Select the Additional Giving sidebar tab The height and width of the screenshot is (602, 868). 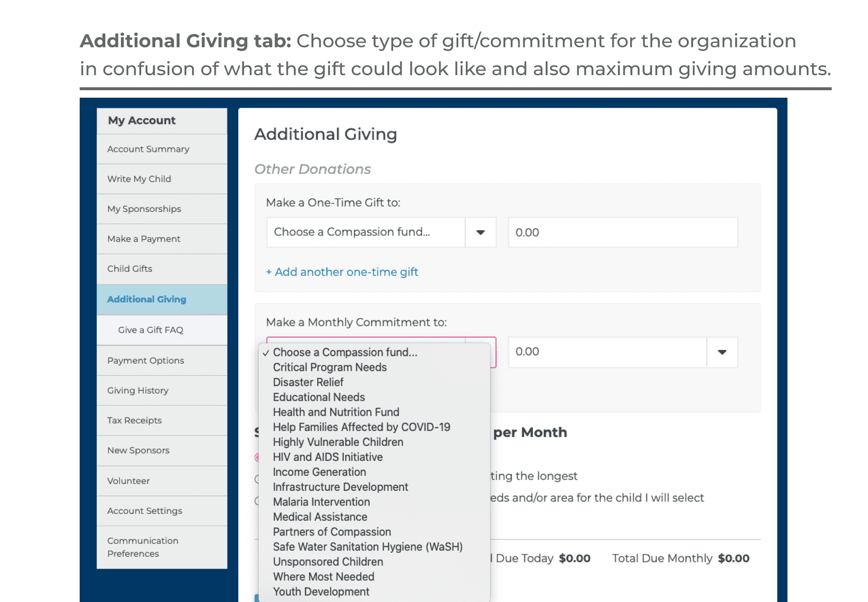(162, 300)
